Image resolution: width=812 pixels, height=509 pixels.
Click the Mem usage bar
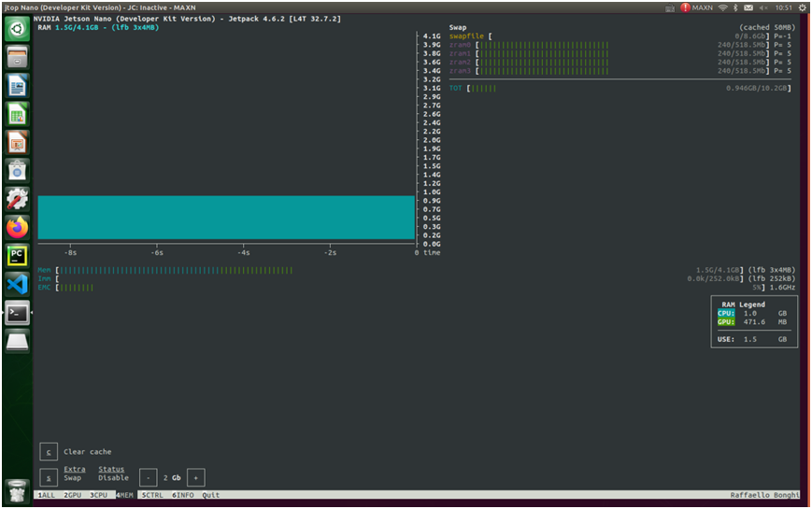pos(175,270)
